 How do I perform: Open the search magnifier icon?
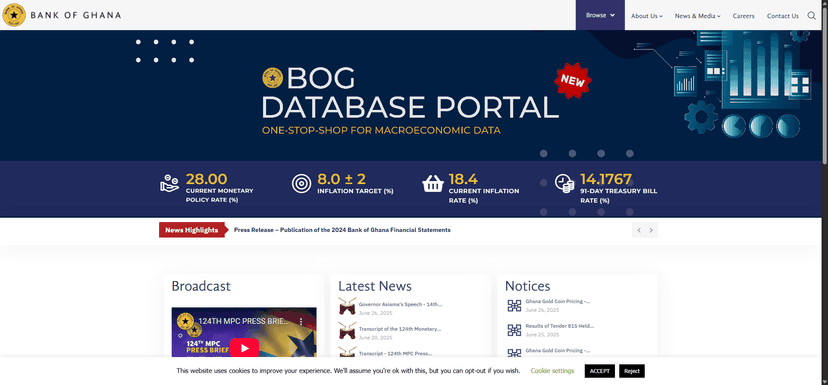pyautogui.click(x=812, y=16)
